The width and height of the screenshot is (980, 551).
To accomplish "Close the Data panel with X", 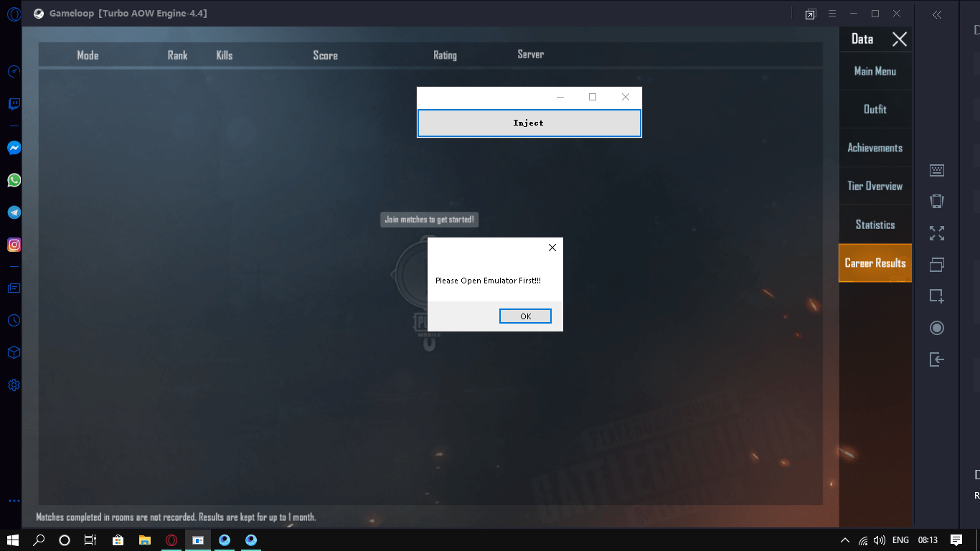I will tap(899, 39).
